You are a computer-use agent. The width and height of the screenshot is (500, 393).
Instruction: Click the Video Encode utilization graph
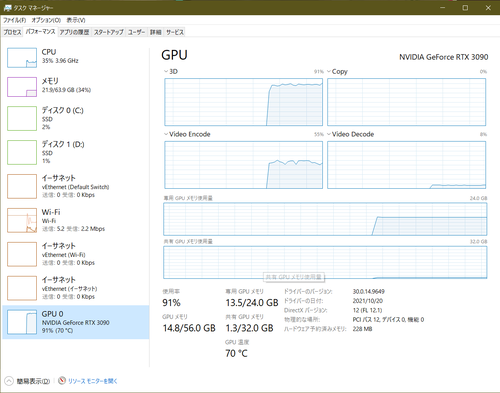pos(243,165)
